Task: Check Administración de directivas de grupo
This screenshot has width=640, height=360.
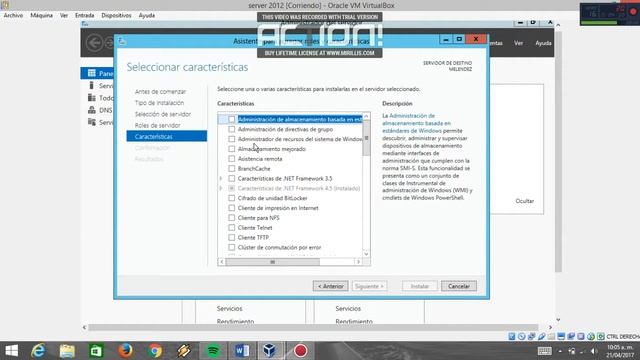Action: pos(231,129)
